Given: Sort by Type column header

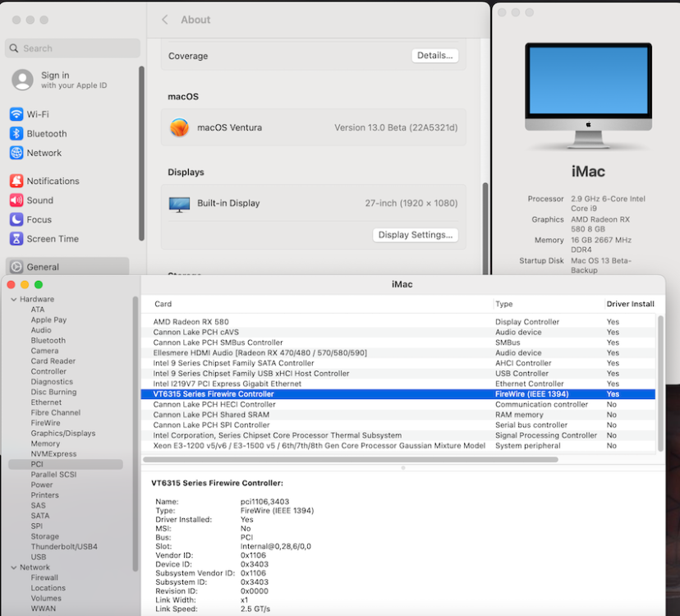Looking at the screenshot, I should 504,304.
